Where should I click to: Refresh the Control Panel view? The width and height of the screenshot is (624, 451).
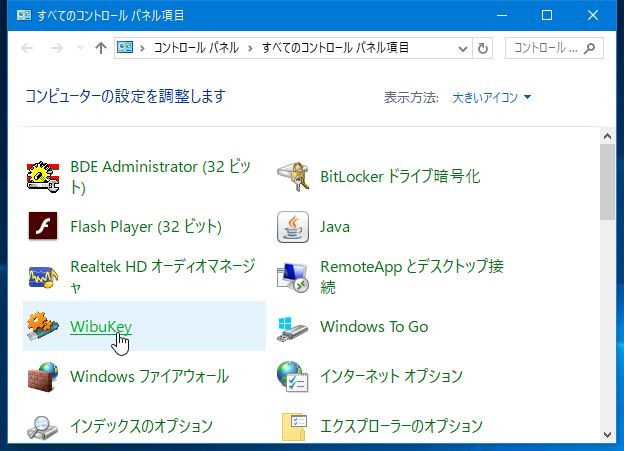point(483,49)
